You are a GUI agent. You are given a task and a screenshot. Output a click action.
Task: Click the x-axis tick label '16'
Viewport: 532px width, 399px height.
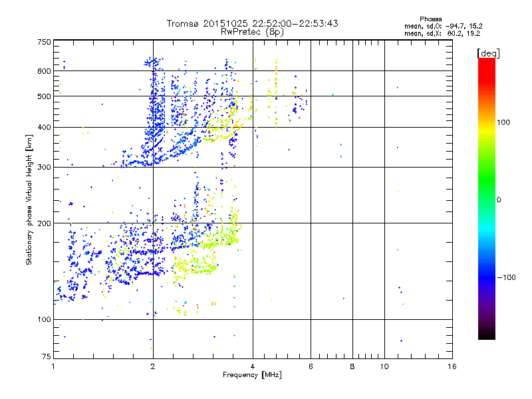point(452,366)
